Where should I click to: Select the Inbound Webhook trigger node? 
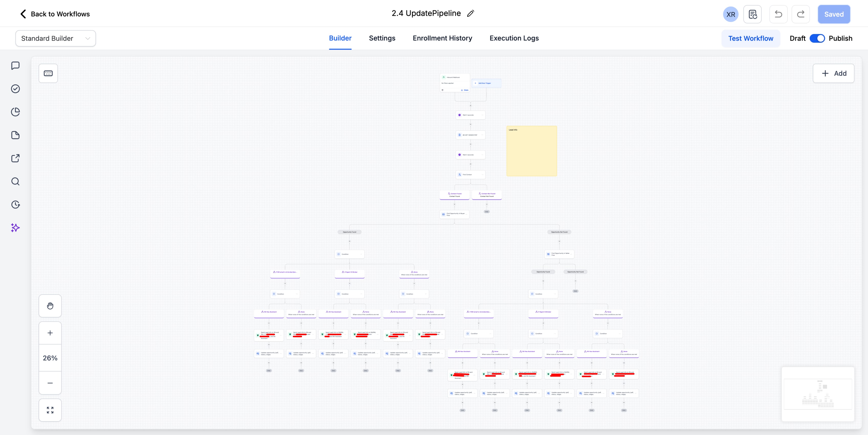(x=454, y=83)
